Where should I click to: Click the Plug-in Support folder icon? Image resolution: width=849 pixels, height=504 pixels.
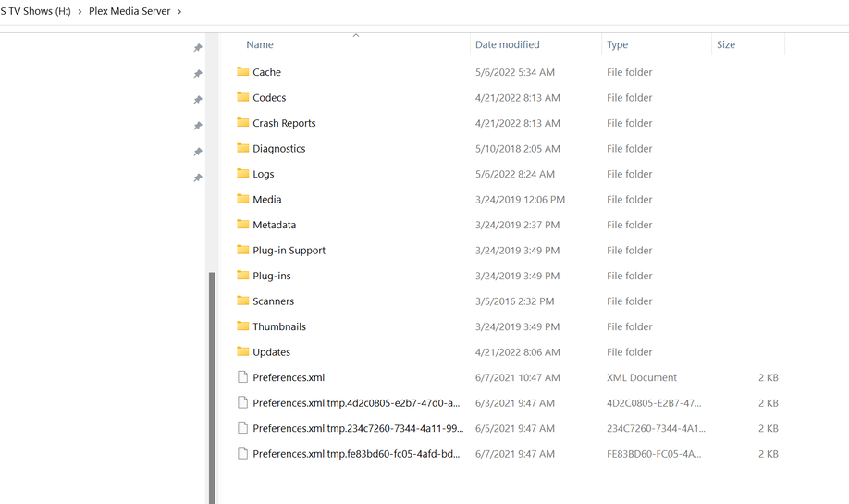[x=243, y=250]
